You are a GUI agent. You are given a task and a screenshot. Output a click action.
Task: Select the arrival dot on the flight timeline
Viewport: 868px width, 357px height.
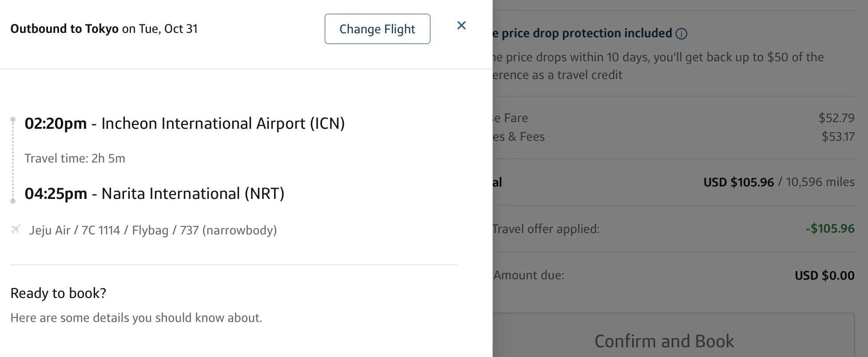point(13,201)
